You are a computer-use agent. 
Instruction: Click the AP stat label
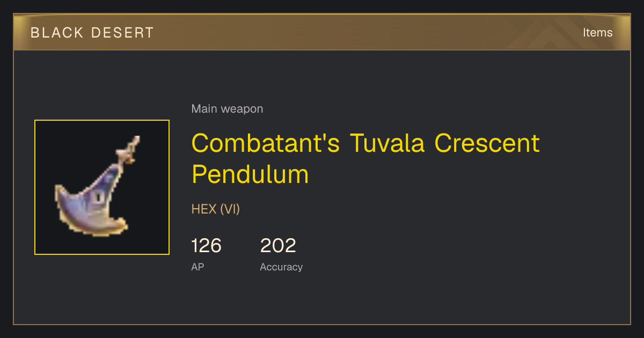(197, 267)
